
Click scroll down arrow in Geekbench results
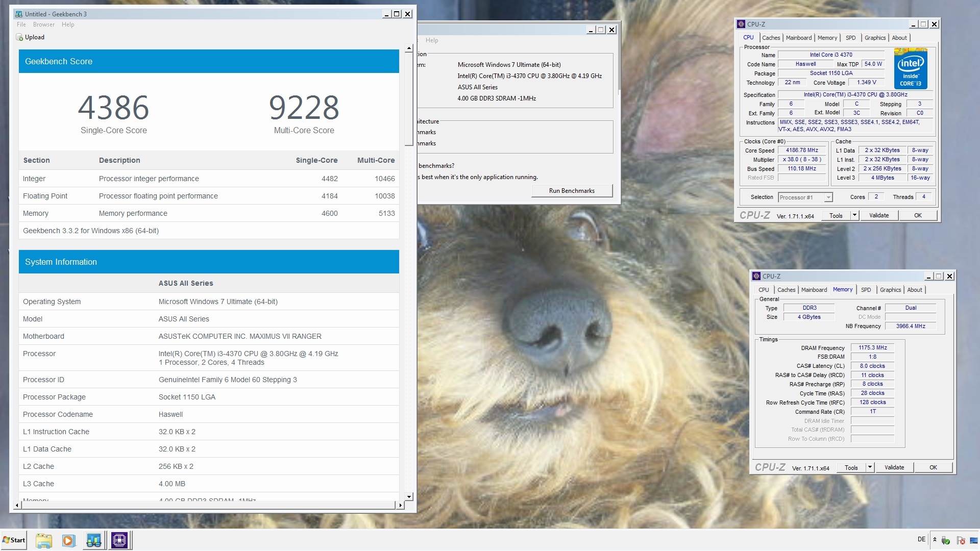tap(409, 496)
